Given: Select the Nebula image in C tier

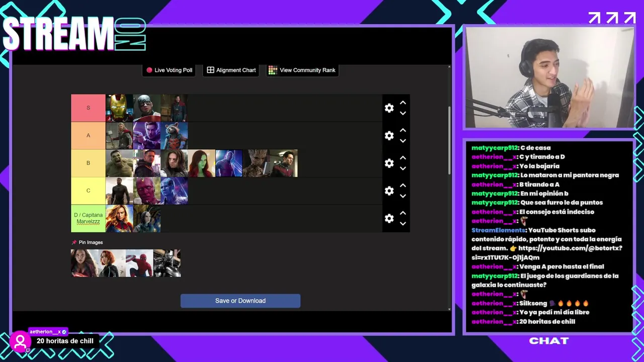Looking at the screenshot, I should (x=174, y=191).
